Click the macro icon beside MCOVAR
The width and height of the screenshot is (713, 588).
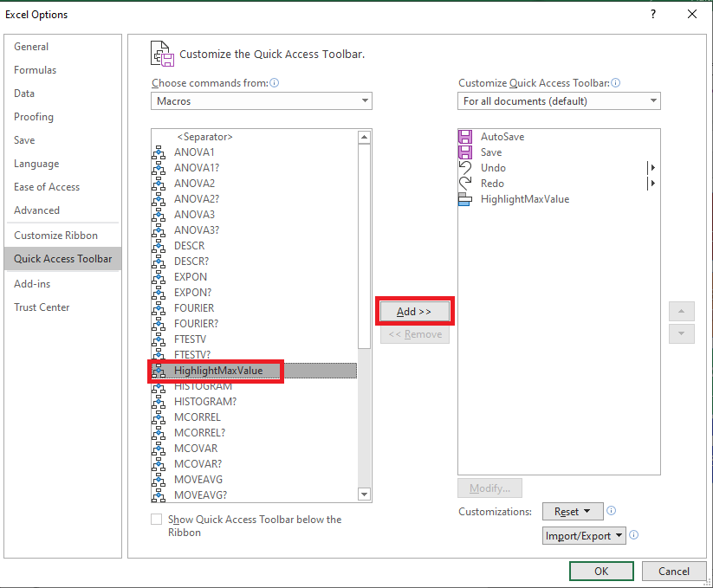click(x=159, y=449)
